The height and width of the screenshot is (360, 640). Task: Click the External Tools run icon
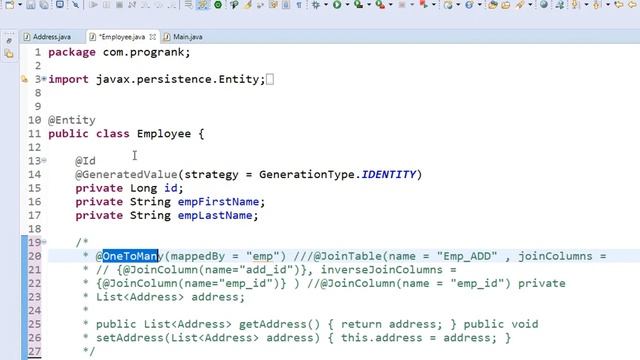coord(380,4)
